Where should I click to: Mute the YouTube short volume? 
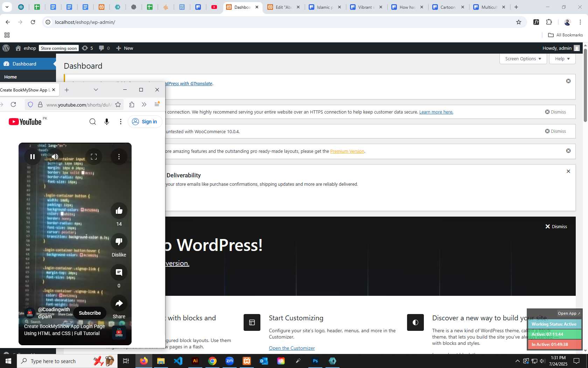[55, 157]
